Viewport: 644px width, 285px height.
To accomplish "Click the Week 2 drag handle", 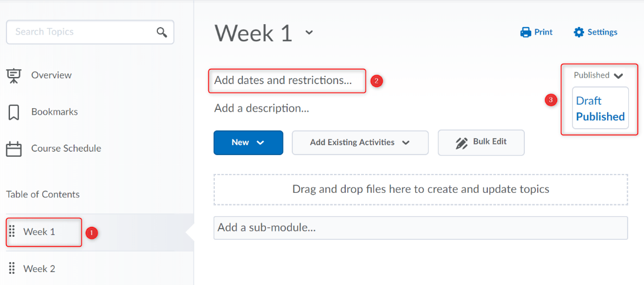I will (x=12, y=269).
